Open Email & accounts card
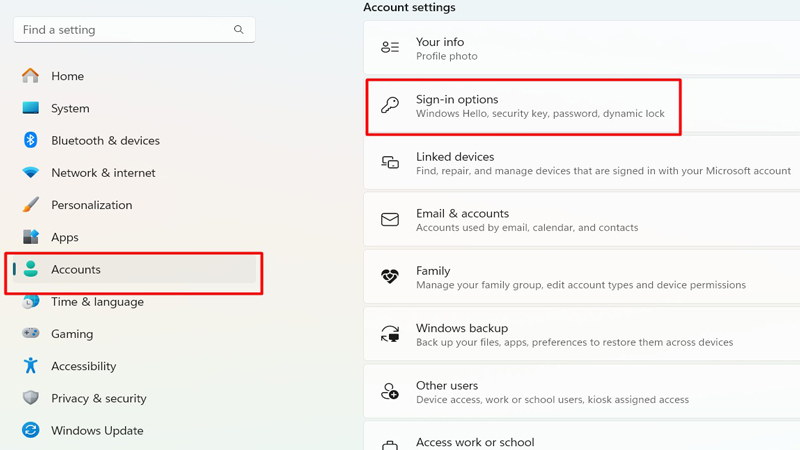Image resolution: width=800 pixels, height=450 pixels. (x=582, y=220)
